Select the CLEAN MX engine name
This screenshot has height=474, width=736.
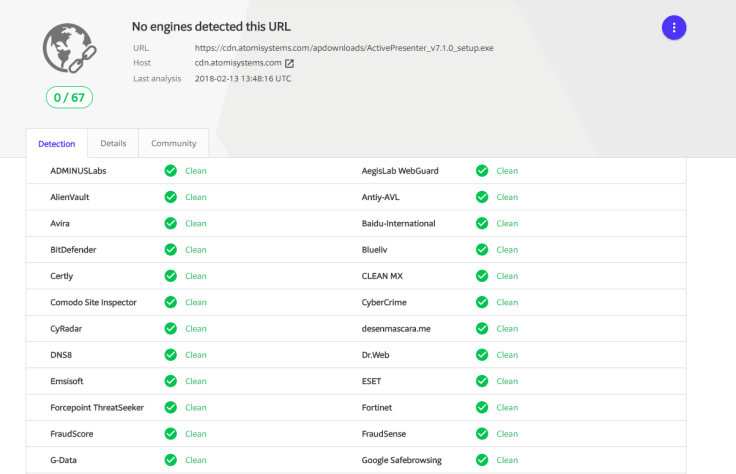[x=382, y=276]
